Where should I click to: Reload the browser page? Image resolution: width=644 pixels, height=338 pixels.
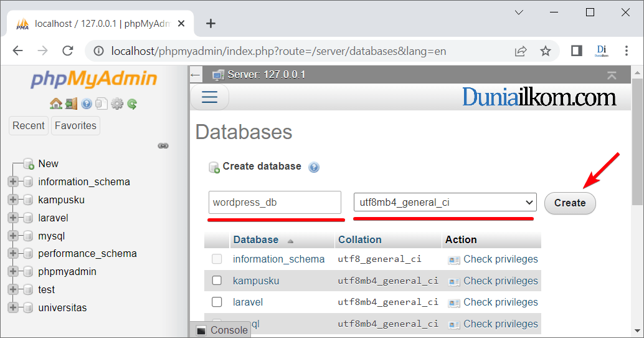[68, 51]
